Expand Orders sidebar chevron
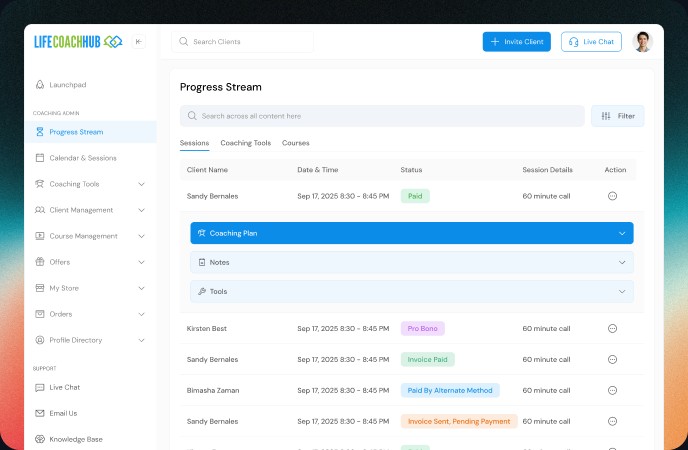688x450 pixels. click(x=141, y=314)
